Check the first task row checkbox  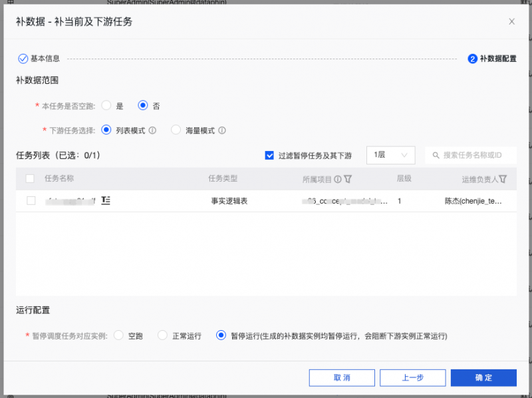(30, 200)
